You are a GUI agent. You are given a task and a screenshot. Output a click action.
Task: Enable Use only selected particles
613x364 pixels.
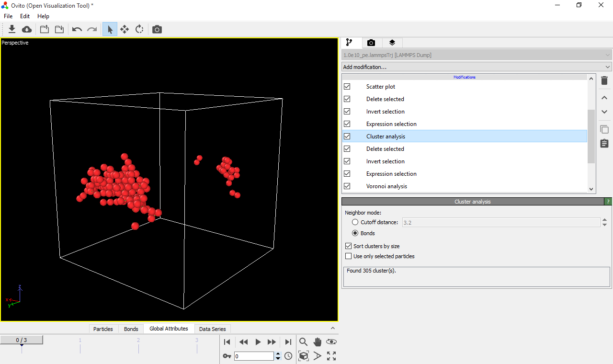coord(348,256)
